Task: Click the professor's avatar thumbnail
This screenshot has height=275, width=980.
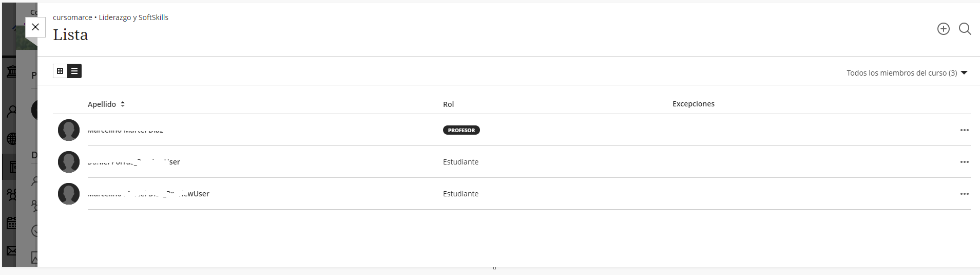Action: [69, 130]
